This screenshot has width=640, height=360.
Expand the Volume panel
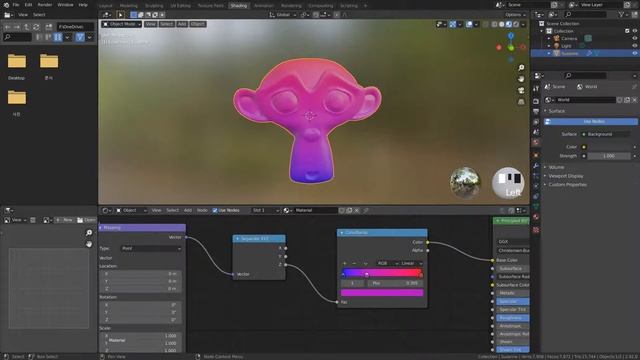(556, 167)
